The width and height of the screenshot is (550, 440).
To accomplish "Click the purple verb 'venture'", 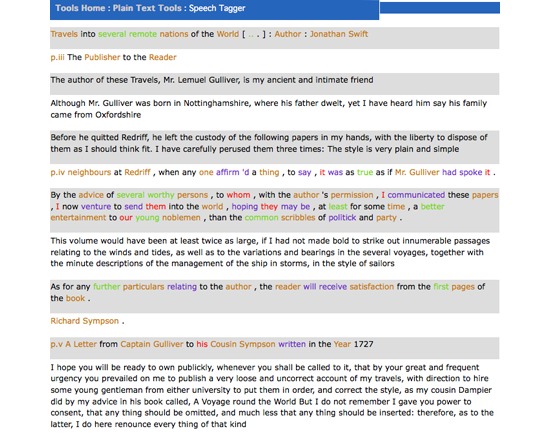I will [96, 207].
